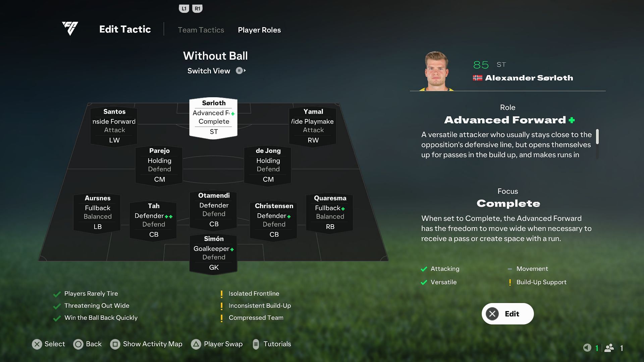The image size is (644, 362).
Task: Expand the Isolated Frontline warning detail
Action: click(x=254, y=294)
